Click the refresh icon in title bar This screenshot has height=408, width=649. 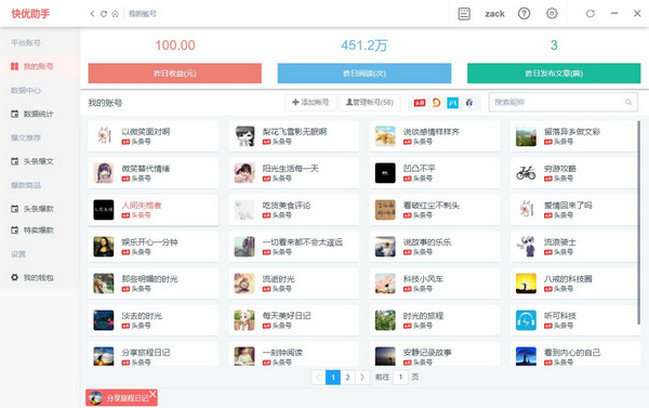(590, 14)
